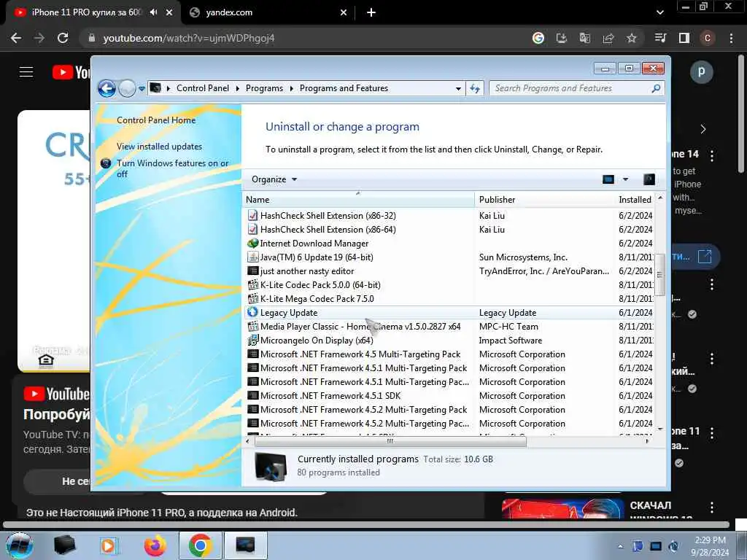Select HashCheck Shell Extension (x86-64) entry
The width and height of the screenshot is (747, 560).
coord(328,229)
